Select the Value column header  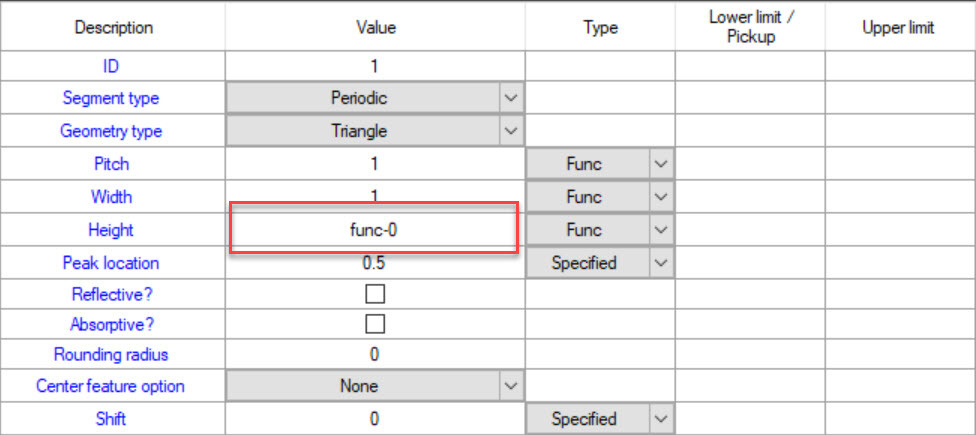(x=376, y=27)
